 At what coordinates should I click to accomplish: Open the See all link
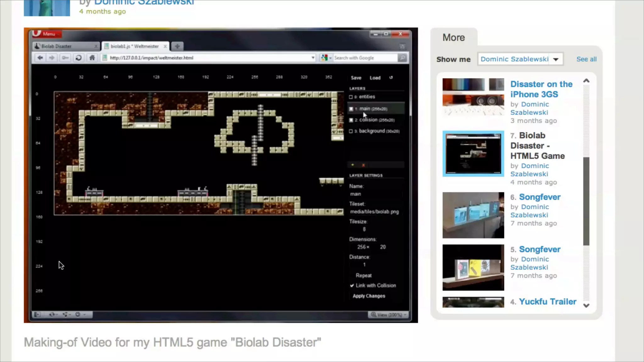click(x=586, y=59)
